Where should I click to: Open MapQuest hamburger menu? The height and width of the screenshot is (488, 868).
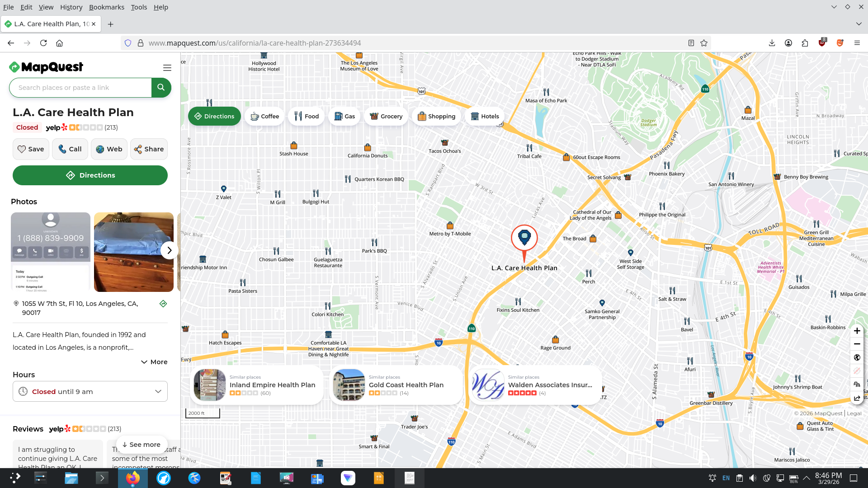[167, 68]
